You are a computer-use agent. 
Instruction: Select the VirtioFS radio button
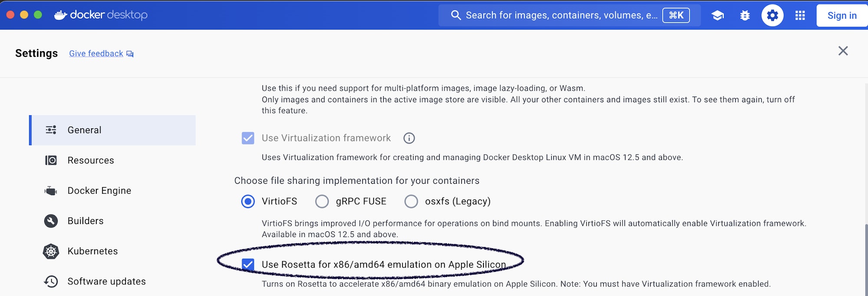248,202
